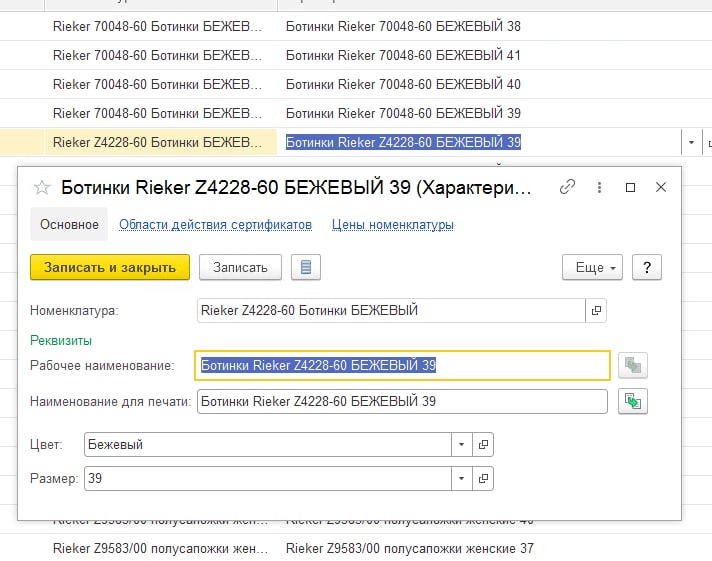Open the dialog's three-dot menu

point(599,187)
